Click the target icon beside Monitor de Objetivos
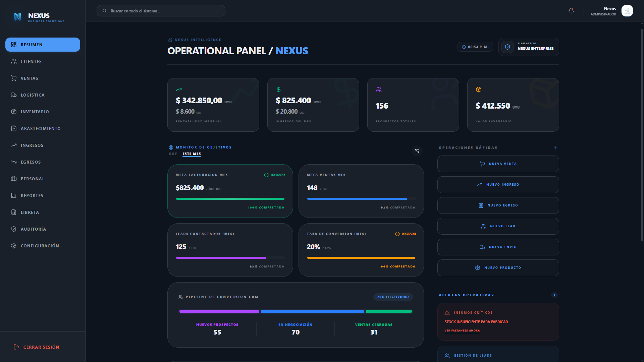 pos(171,147)
